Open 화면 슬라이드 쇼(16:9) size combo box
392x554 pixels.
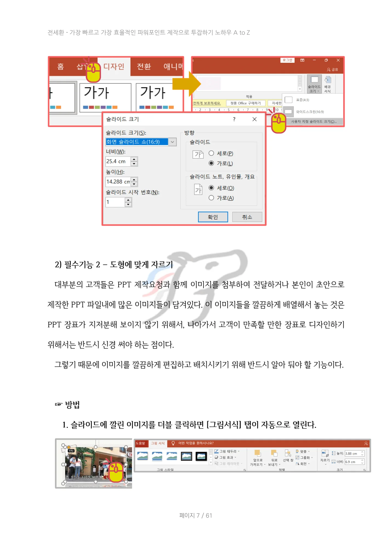[141, 142]
